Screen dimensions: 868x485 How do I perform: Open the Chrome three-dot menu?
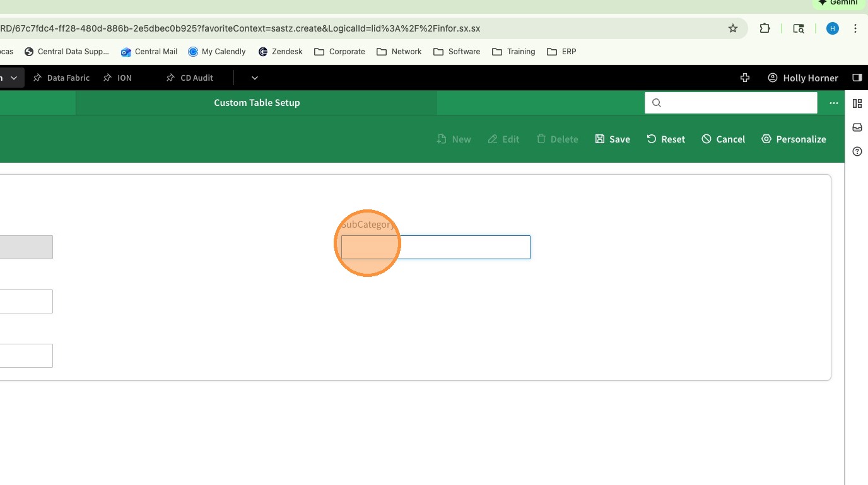[x=855, y=28]
